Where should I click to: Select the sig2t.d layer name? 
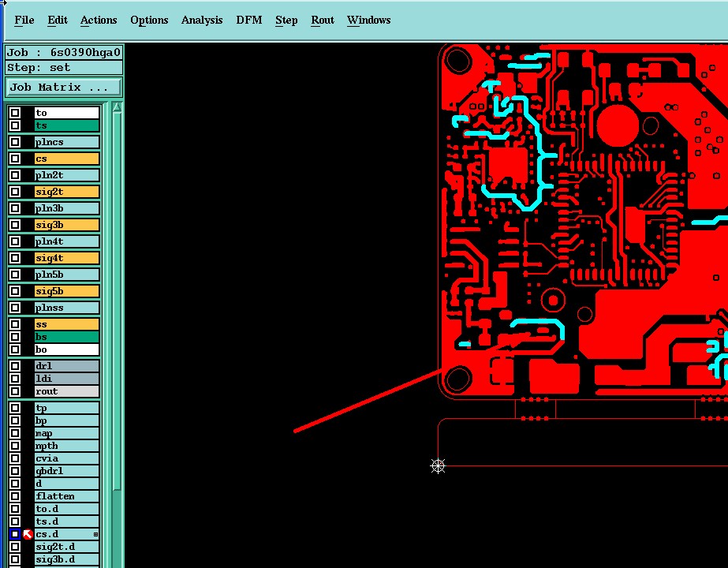point(67,547)
